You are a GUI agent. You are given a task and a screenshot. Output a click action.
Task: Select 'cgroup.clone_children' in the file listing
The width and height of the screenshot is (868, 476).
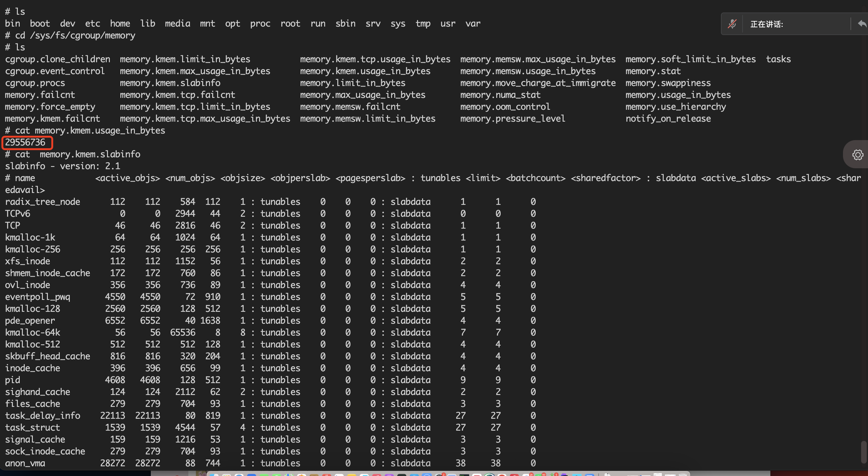(58, 59)
